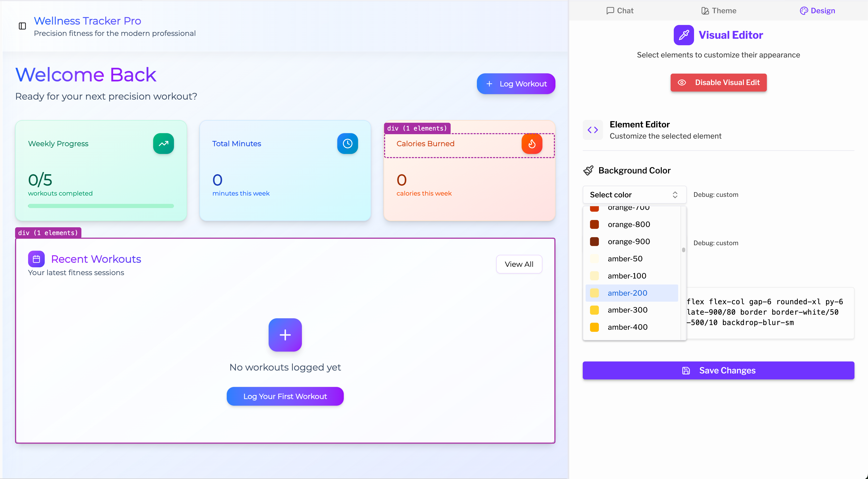Click the large plus icon tile
The height and width of the screenshot is (479, 868).
coord(285,335)
